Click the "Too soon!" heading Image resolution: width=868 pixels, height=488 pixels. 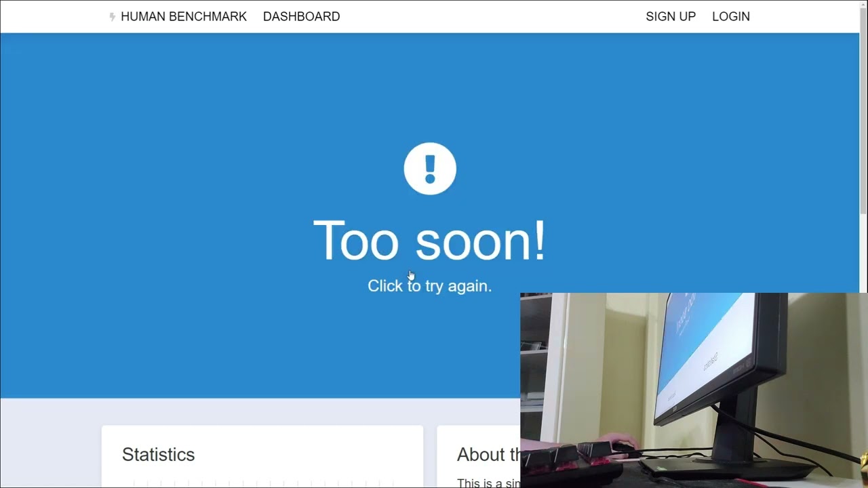429,240
